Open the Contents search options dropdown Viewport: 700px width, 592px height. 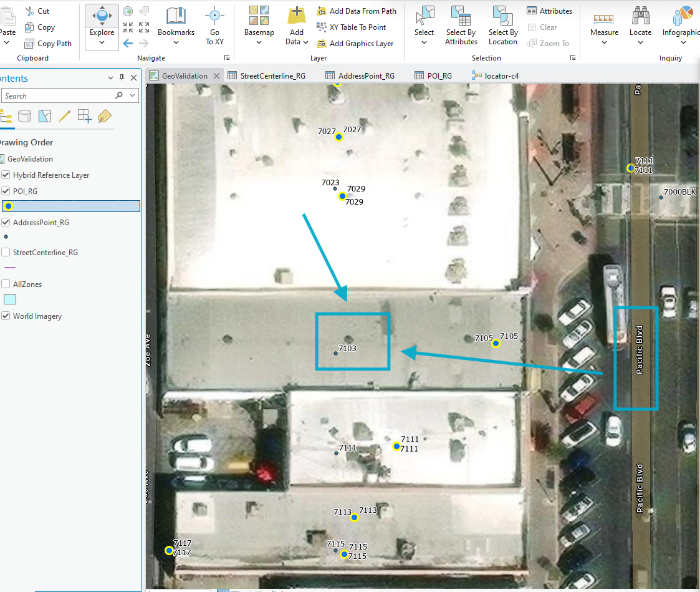133,95
